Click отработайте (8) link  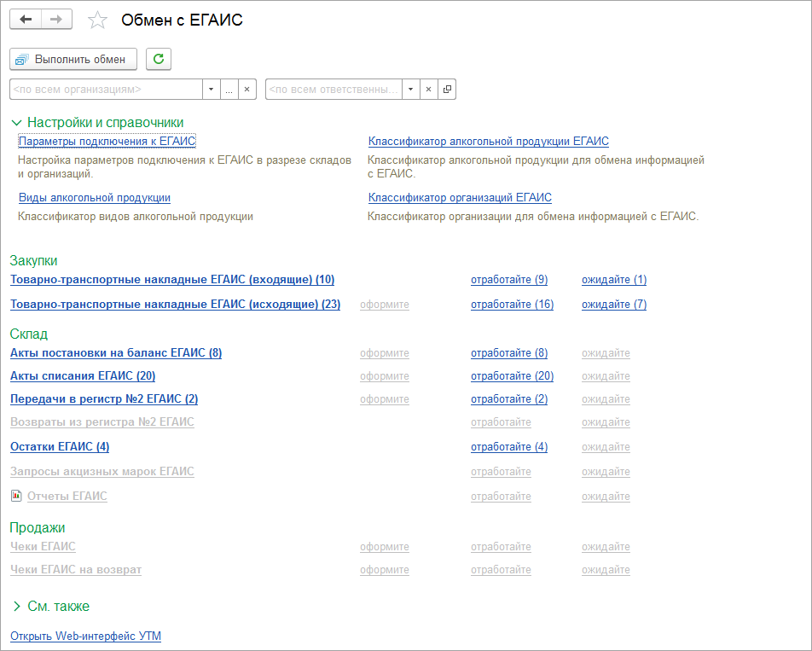click(x=509, y=352)
